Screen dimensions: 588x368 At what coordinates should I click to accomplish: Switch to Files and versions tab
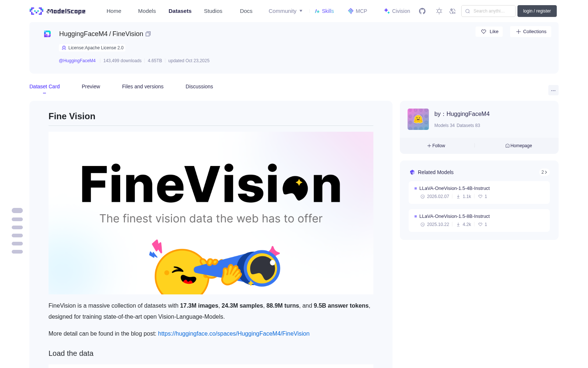(x=143, y=86)
